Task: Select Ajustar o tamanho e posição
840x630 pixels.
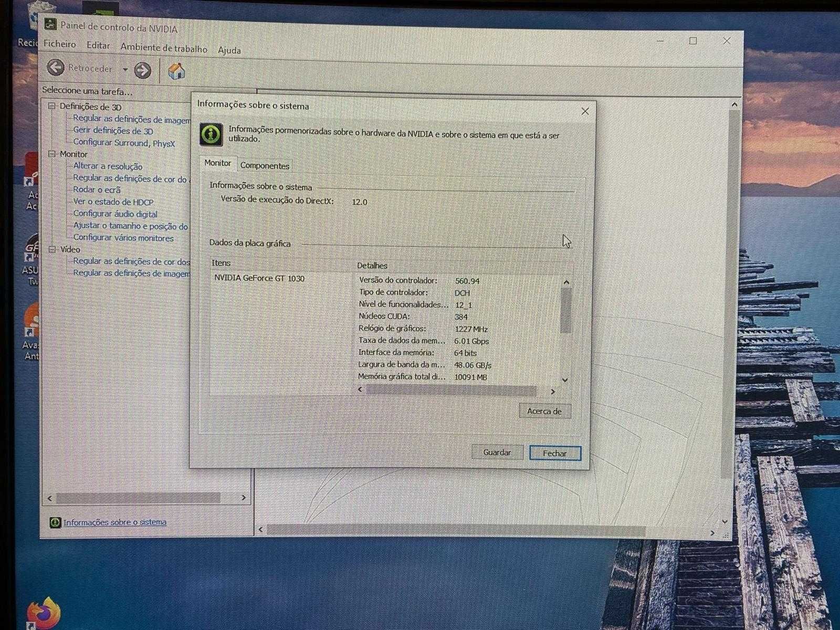Action: tap(130, 226)
